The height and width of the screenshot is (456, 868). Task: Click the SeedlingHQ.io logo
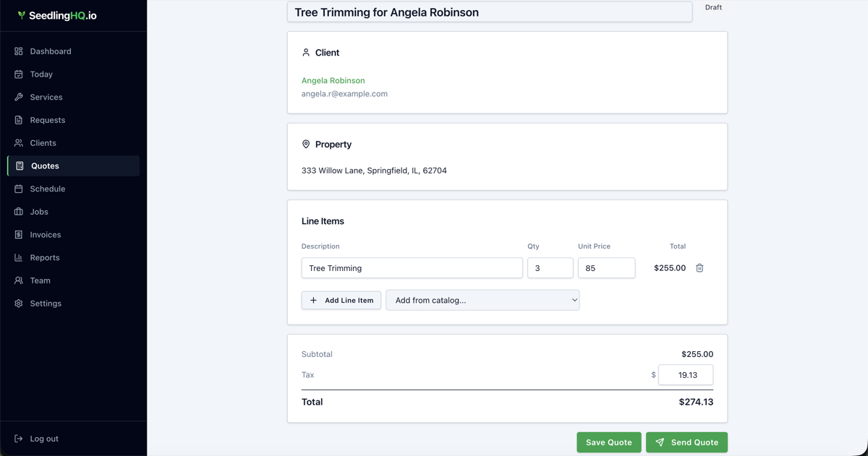(x=58, y=15)
